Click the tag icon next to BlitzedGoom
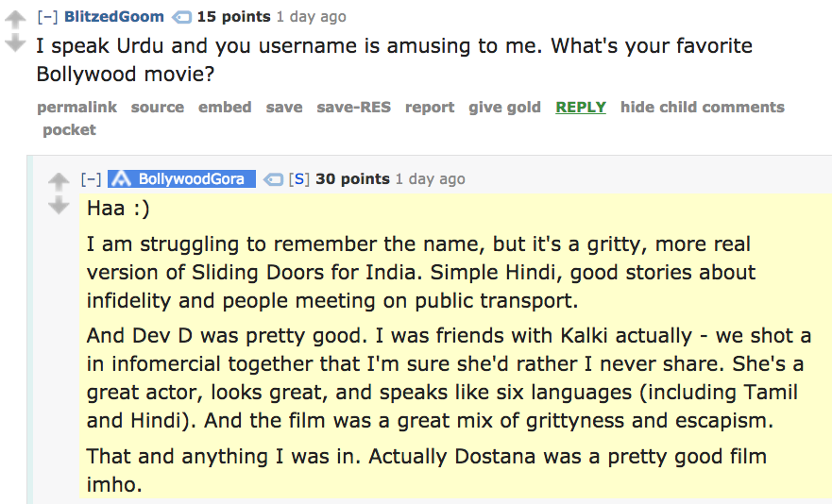The height and width of the screenshot is (504, 832). coord(181,18)
